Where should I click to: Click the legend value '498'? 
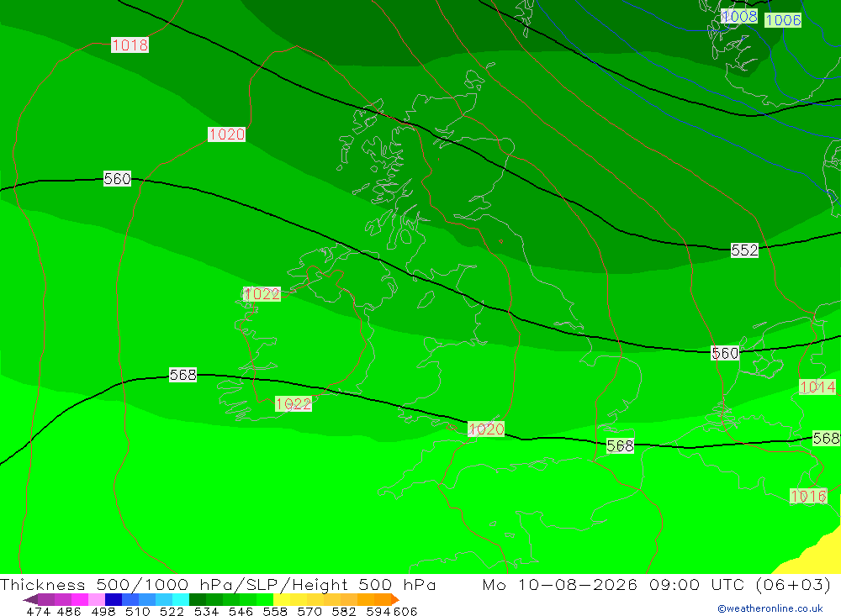pos(103,612)
